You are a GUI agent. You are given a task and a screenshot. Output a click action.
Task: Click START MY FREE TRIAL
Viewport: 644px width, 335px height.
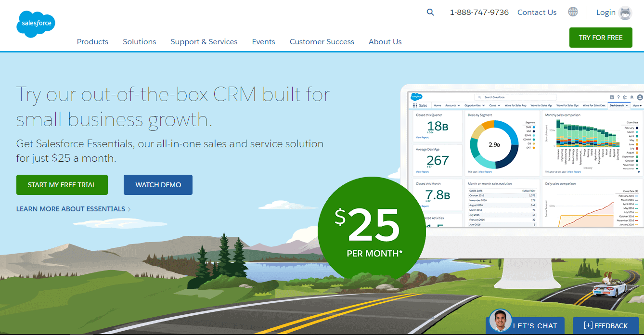[x=62, y=185]
